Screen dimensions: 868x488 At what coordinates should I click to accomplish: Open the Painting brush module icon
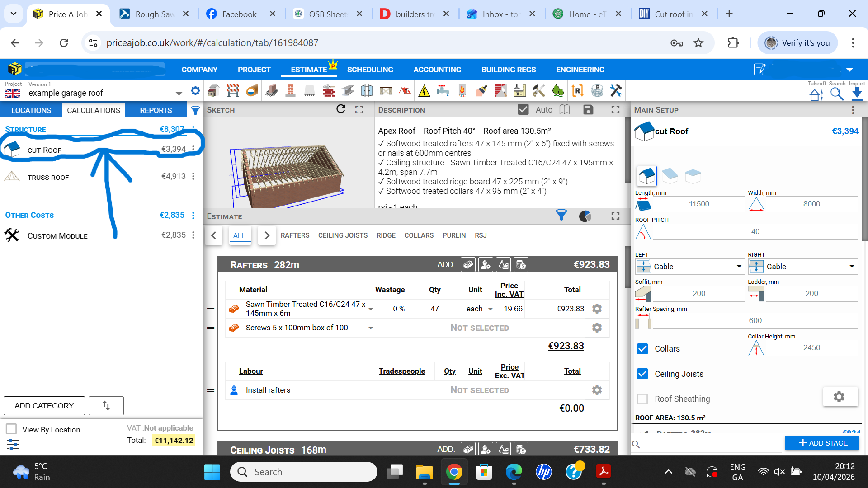481,90
